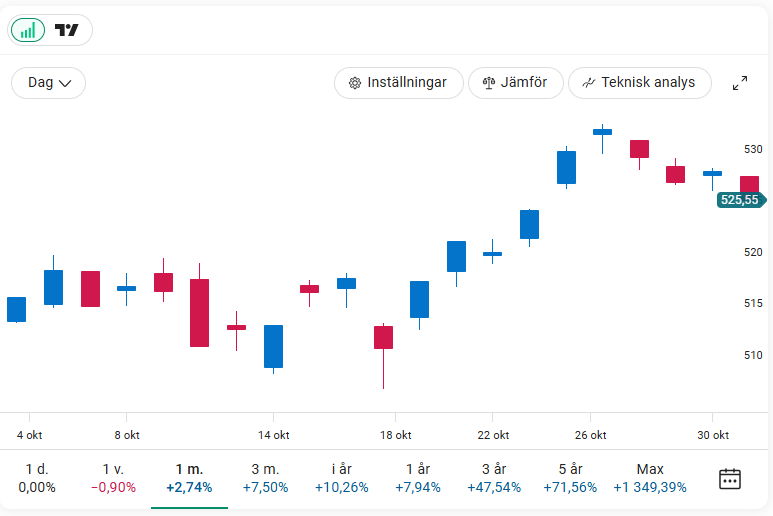Screen dimensions: 773x516
Task: Click the 525,55 current price label
Action: [x=740, y=200]
